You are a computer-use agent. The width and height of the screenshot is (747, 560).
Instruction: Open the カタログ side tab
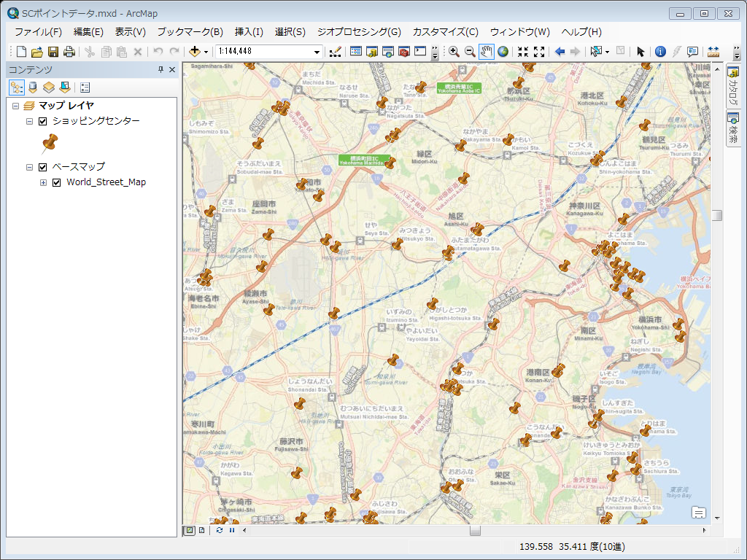[x=733, y=86]
